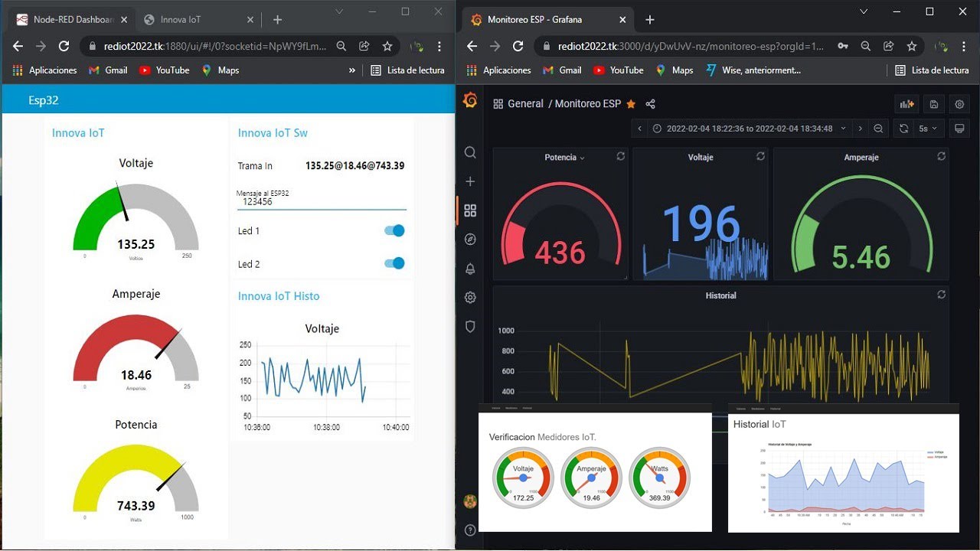Viewport: 980px width, 551px height.
Task: Open Grafana dashboard settings gear
Action: (959, 104)
